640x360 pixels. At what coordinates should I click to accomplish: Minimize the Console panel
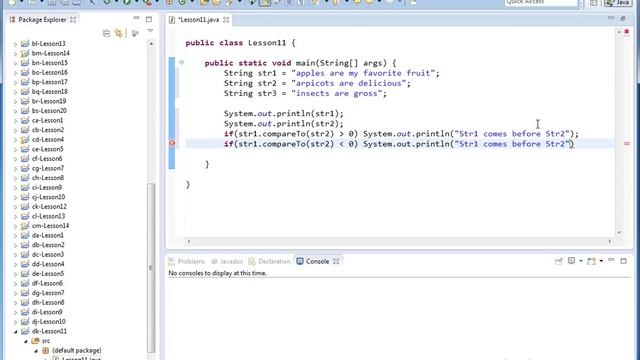611,260
